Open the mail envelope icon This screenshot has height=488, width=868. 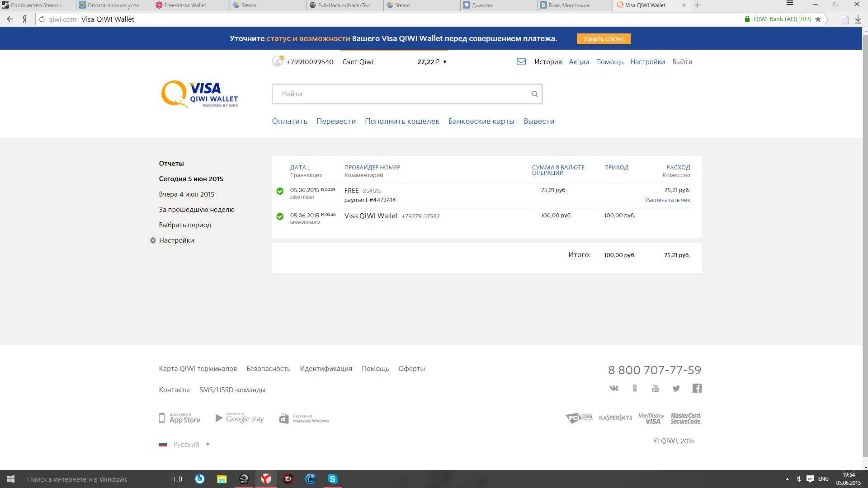[x=521, y=61]
